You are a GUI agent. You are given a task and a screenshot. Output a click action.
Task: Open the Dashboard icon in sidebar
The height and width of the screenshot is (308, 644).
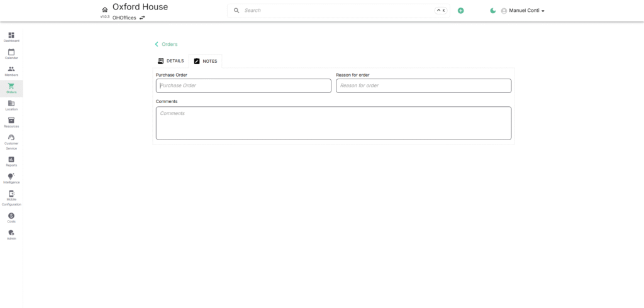pos(11,35)
